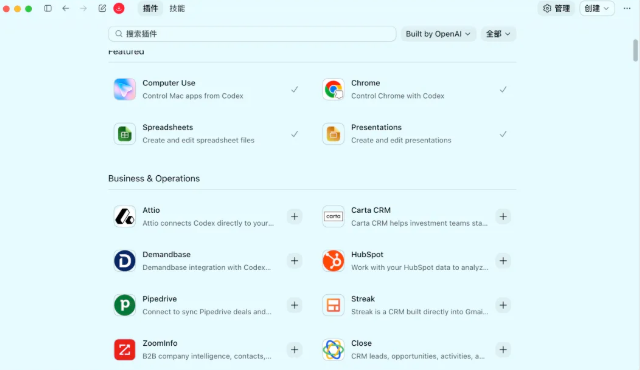Add the Pipedrive plugin
The image size is (640, 370).
[294, 305]
